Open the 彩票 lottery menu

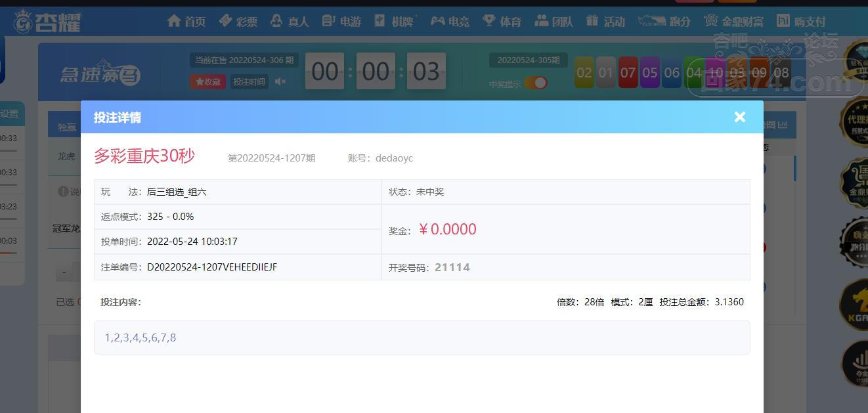[238, 21]
